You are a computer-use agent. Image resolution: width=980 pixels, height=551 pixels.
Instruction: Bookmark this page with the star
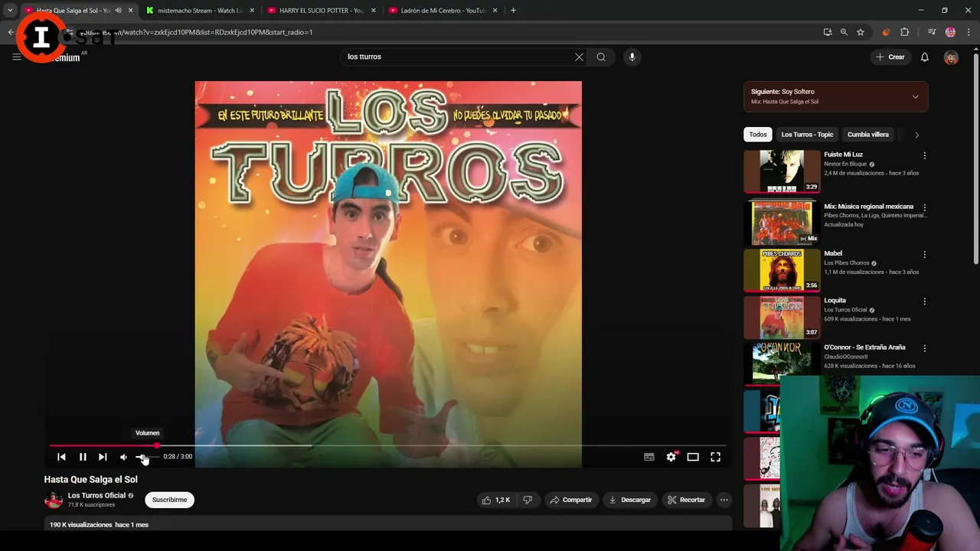861,32
